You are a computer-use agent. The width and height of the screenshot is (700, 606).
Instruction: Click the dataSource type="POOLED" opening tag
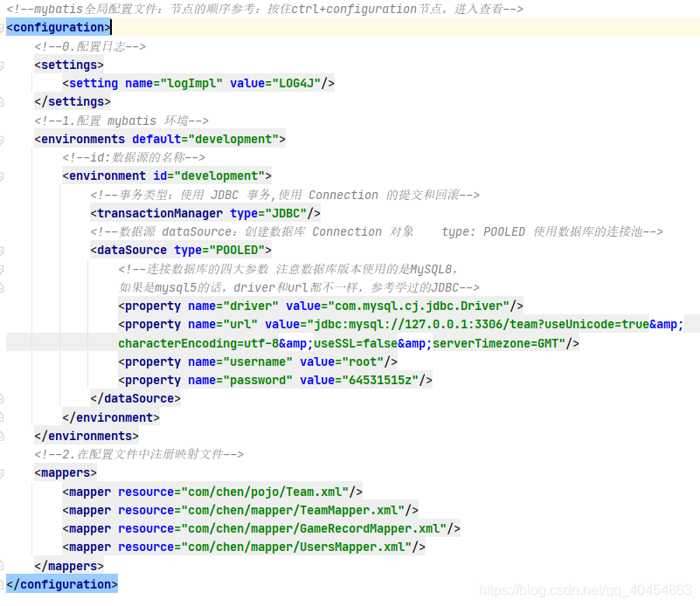click(x=181, y=250)
